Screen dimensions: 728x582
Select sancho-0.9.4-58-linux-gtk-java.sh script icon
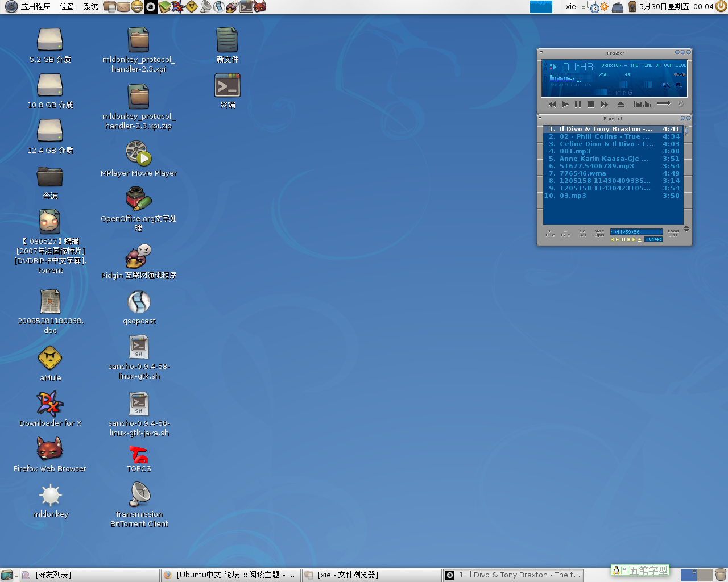[x=139, y=404]
